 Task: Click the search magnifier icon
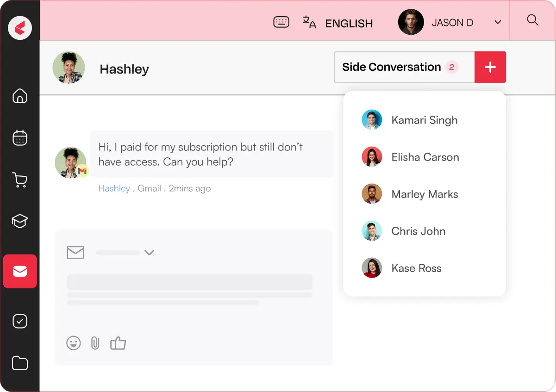[533, 20]
